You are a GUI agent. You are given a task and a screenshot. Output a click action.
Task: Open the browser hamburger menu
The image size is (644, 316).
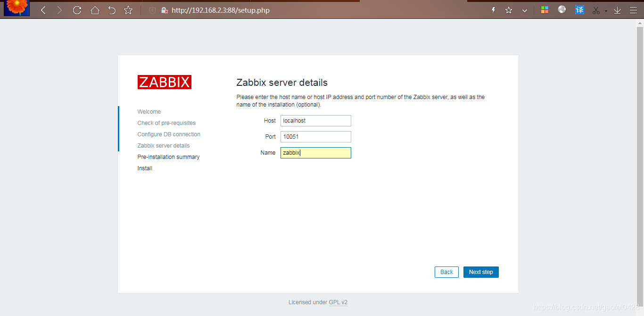[x=634, y=9]
